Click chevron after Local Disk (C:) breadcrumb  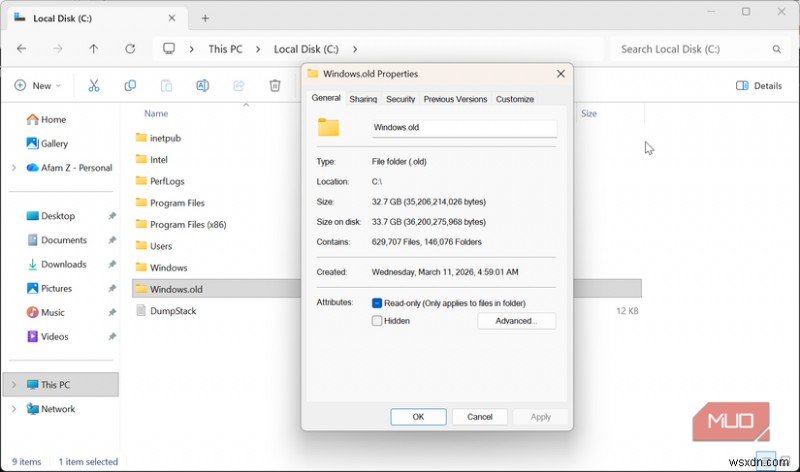(355, 49)
